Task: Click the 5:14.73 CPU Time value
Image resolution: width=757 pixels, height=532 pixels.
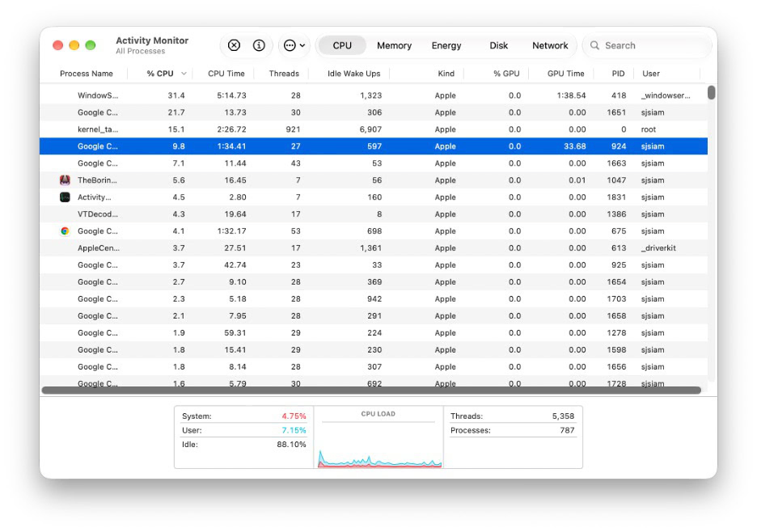Action: point(231,95)
